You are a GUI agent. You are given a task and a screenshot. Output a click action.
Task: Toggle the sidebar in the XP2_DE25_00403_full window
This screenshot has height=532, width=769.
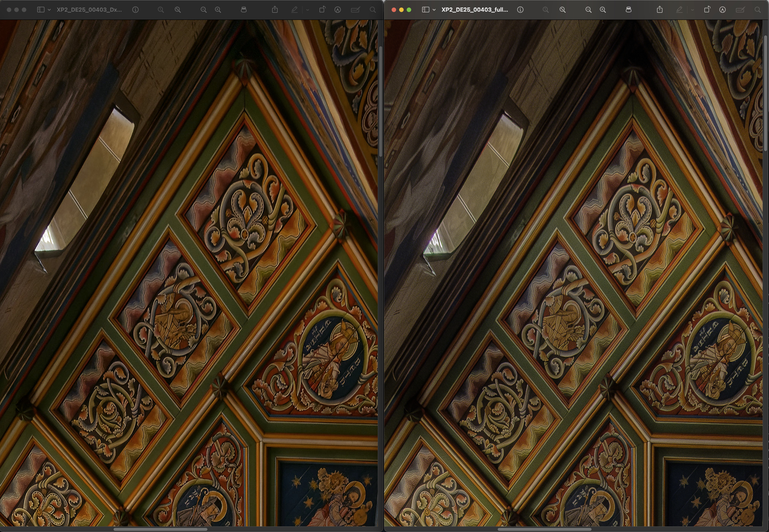click(425, 10)
